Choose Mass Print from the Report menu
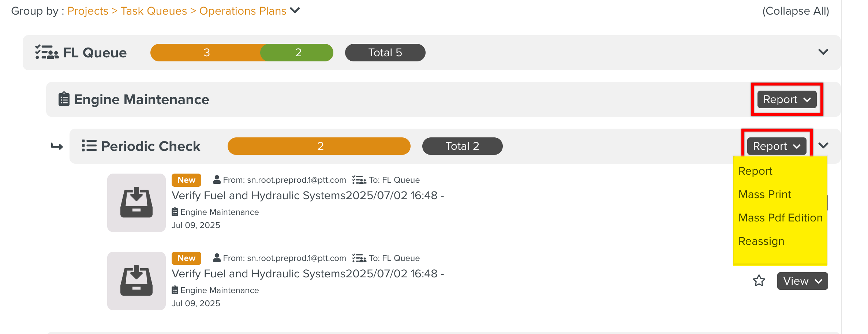This screenshot has height=334, width=868. [x=764, y=194]
